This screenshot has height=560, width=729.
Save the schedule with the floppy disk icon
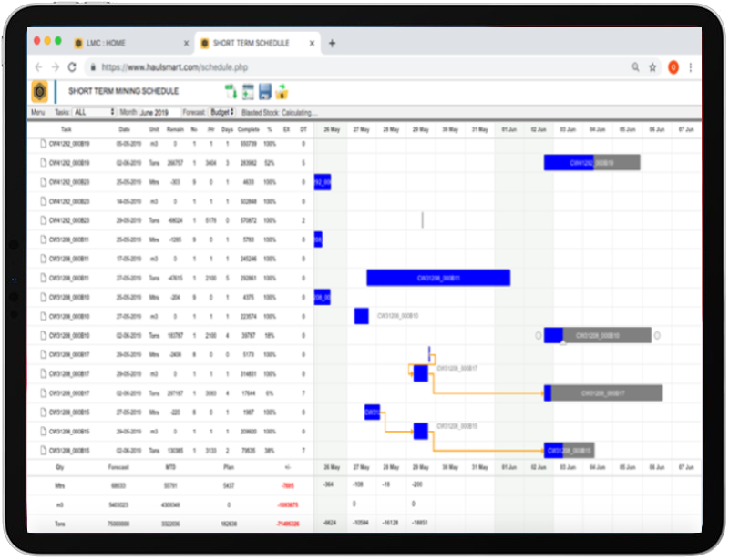pos(264,92)
